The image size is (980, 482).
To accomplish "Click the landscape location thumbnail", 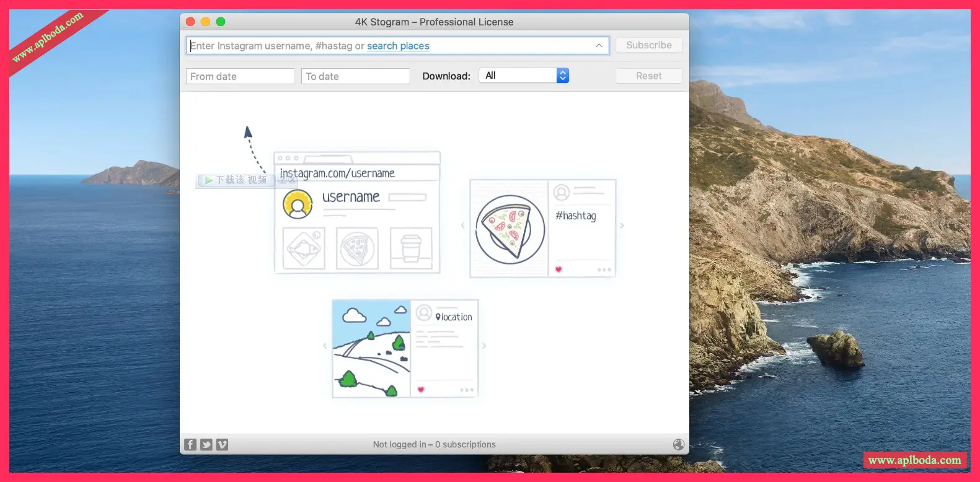I will (371, 349).
